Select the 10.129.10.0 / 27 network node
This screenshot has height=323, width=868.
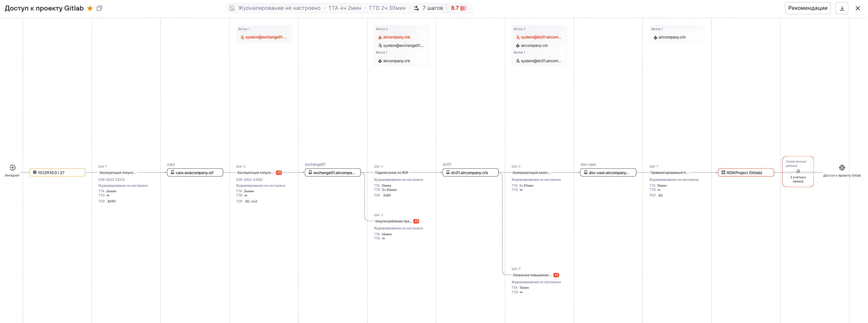57,173
